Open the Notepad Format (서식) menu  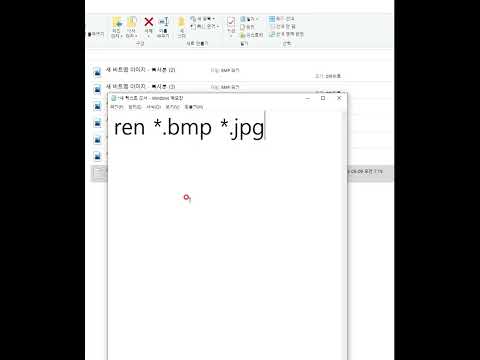click(x=154, y=107)
